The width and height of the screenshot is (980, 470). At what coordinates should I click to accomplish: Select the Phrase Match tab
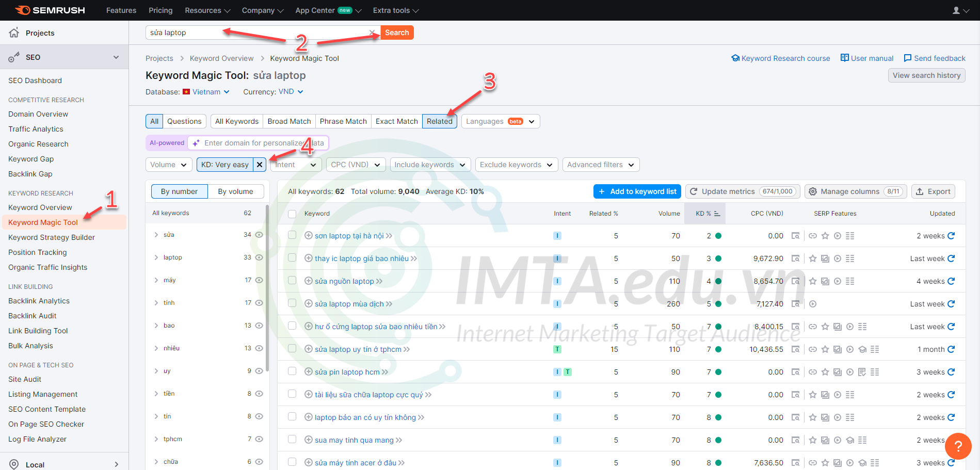coord(343,121)
